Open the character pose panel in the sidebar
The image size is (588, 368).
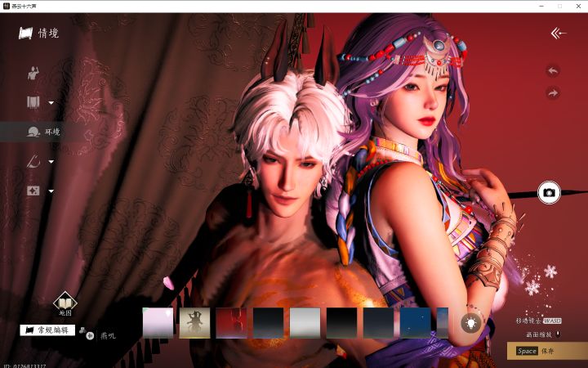pyautogui.click(x=33, y=73)
